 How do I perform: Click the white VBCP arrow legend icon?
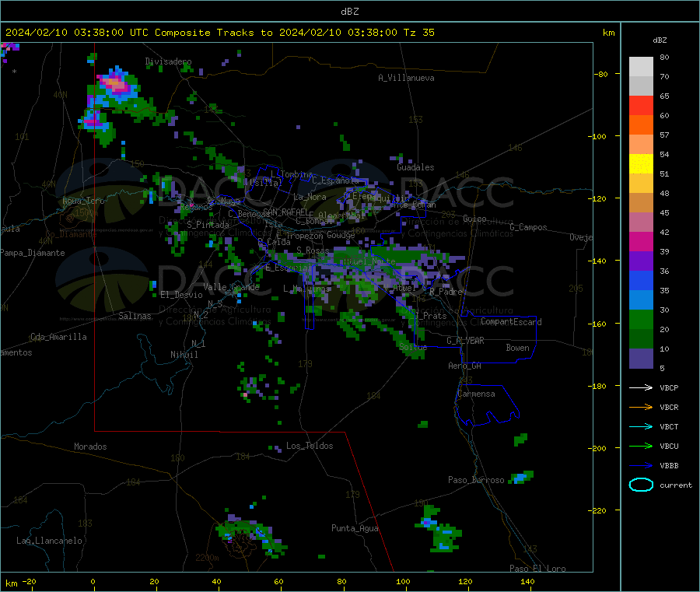click(641, 387)
